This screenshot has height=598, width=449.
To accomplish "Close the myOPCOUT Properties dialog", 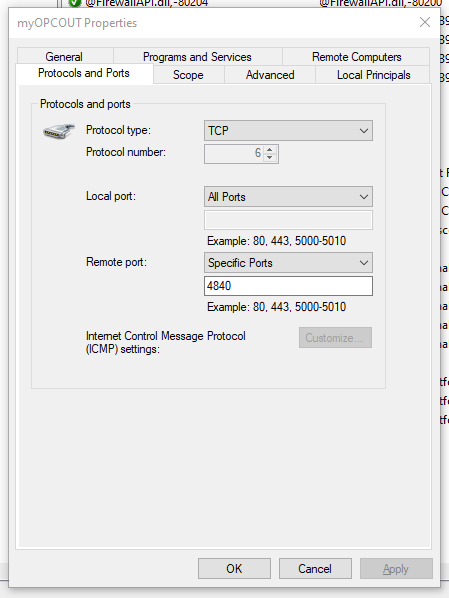I will click(x=425, y=22).
